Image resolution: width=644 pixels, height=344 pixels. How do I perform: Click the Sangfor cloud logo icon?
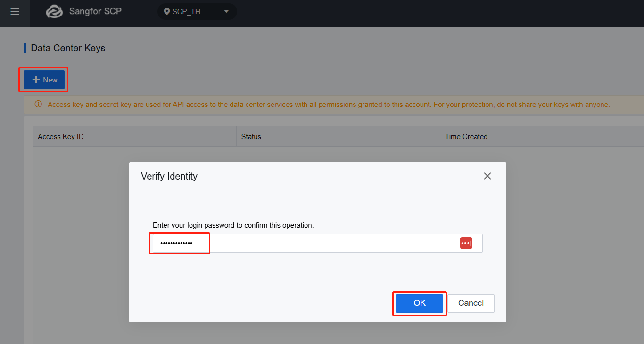click(x=54, y=12)
